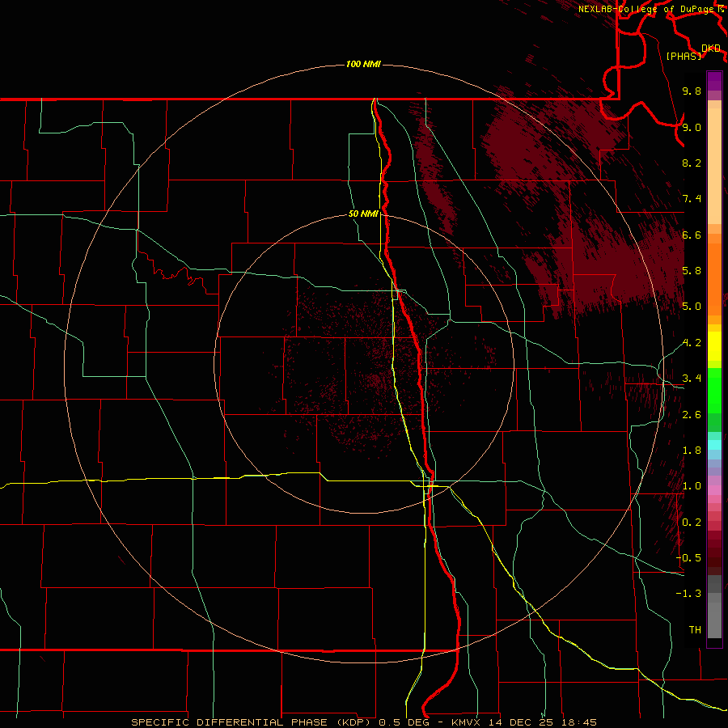Click the 3.4 color scale value
The width and height of the screenshot is (728, 728).
pos(692,379)
